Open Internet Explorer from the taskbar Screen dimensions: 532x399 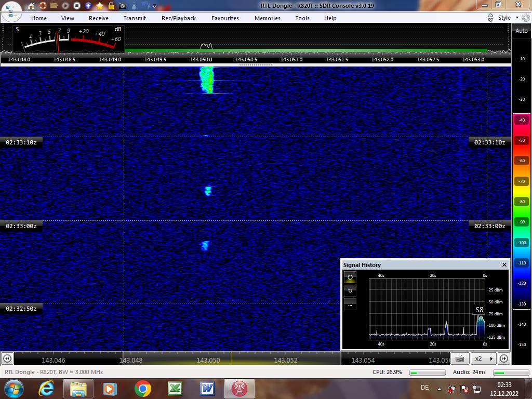coord(46,389)
